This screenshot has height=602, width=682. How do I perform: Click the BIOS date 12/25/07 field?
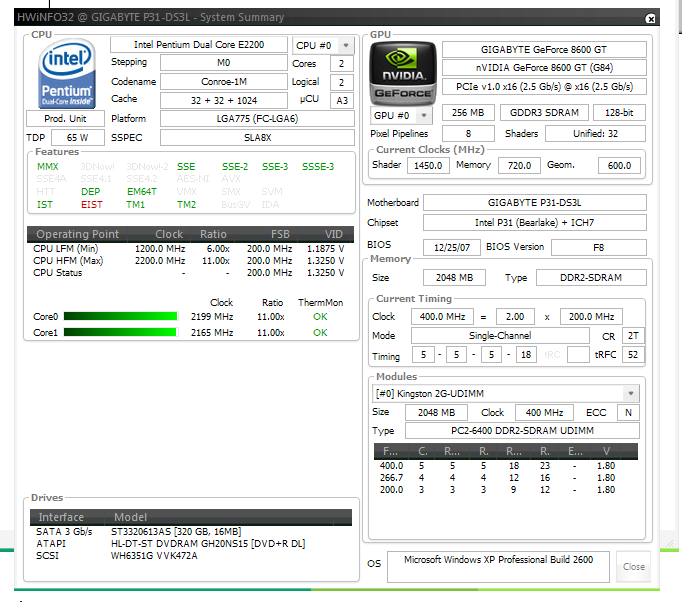click(x=452, y=247)
